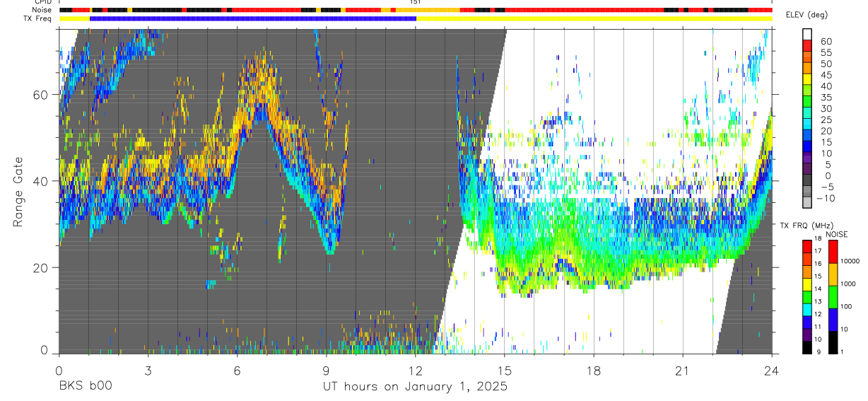The image size is (868, 401).
Task: Click the "Noise" row label at top left
Action: coord(41,10)
